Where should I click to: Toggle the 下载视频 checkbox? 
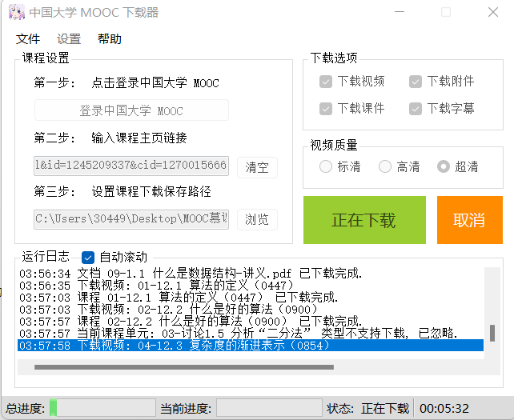point(326,82)
